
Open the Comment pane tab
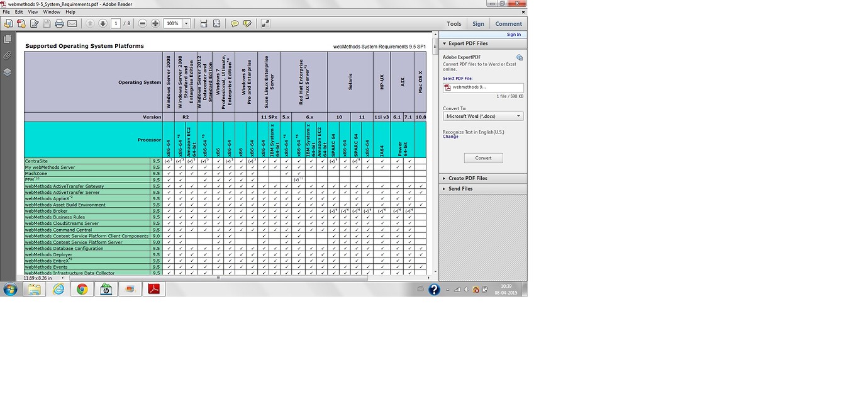coord(509,24)
